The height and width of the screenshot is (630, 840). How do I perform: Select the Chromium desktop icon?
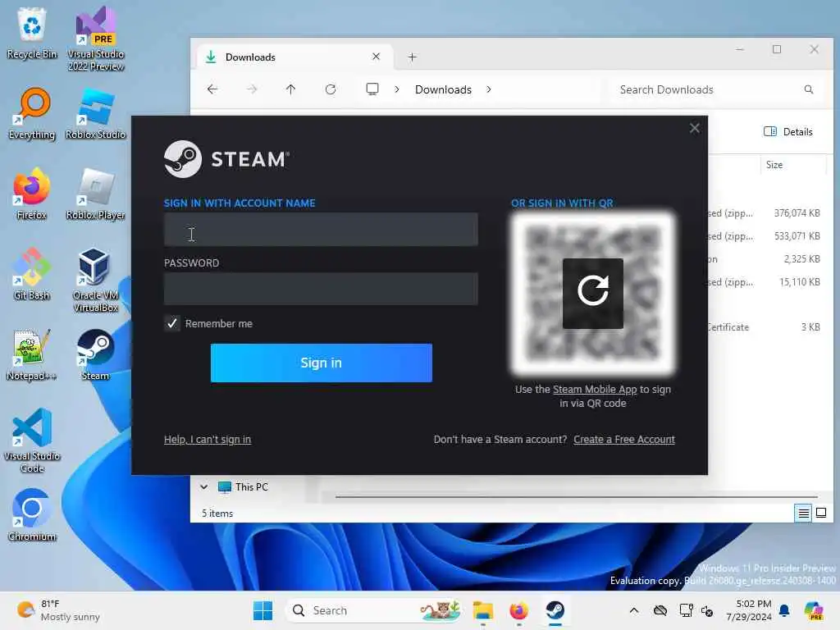point(32,515)
